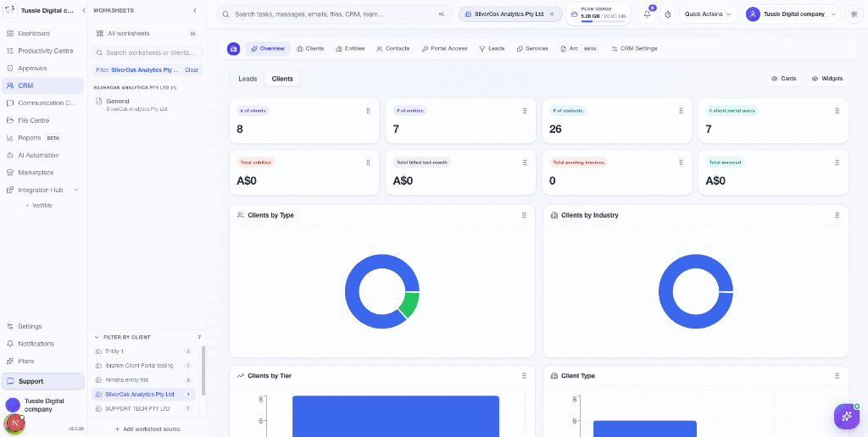Go to Dashboard in the sidebar
This screenshot has width=868, height=437.
pos(43,34)
